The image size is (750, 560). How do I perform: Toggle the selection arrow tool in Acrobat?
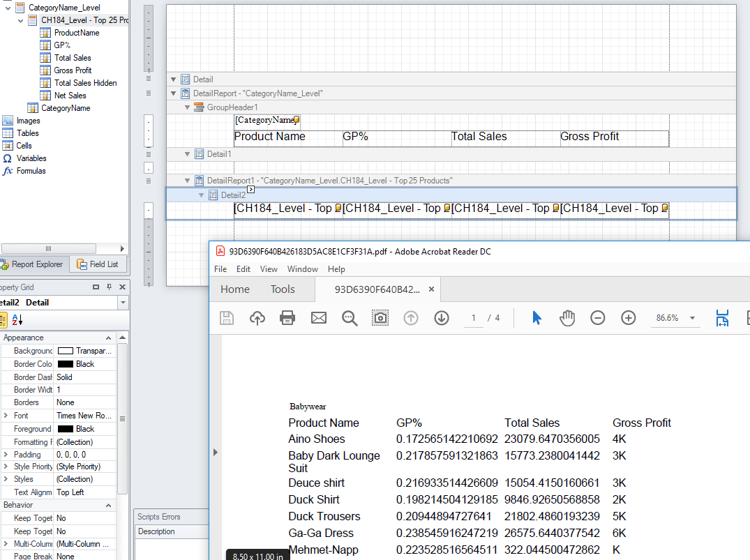pyautogui.click(x=537, y=317)
